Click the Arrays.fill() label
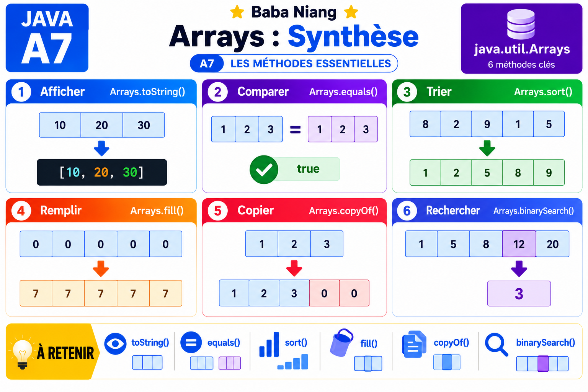588x392 pixels. tap(157, 211)
